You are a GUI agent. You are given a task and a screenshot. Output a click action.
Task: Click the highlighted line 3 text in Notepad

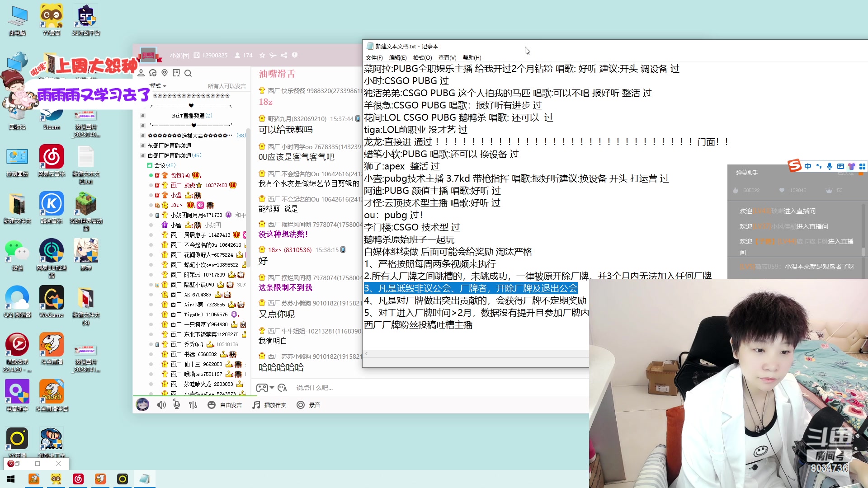(471, 288)
